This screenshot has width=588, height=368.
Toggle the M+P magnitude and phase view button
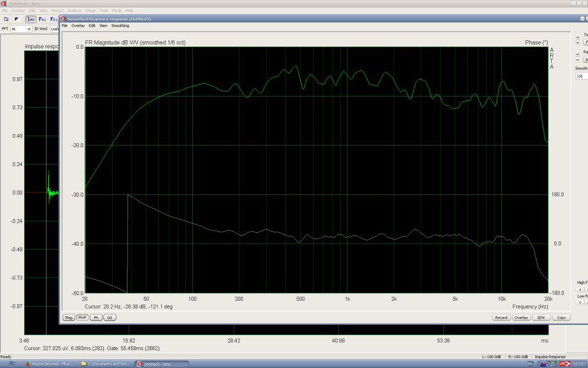pos(82,317)
